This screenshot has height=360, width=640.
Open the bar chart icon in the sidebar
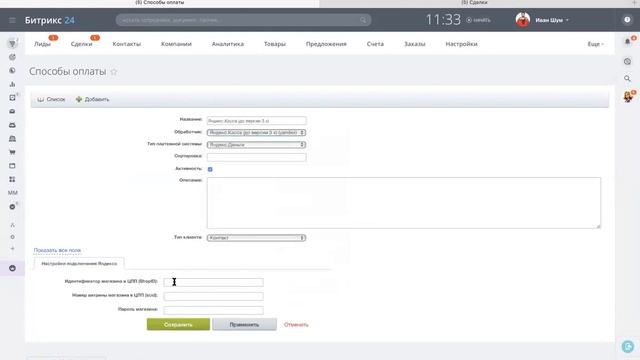click(12, 84)
